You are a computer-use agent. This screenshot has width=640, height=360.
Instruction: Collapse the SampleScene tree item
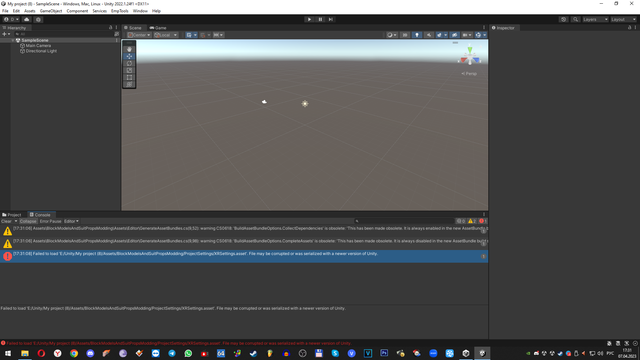tap(13, 40)
